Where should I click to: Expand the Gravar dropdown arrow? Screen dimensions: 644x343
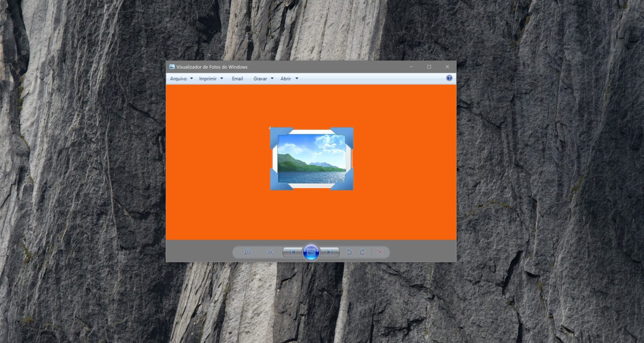tap(272, 79)
